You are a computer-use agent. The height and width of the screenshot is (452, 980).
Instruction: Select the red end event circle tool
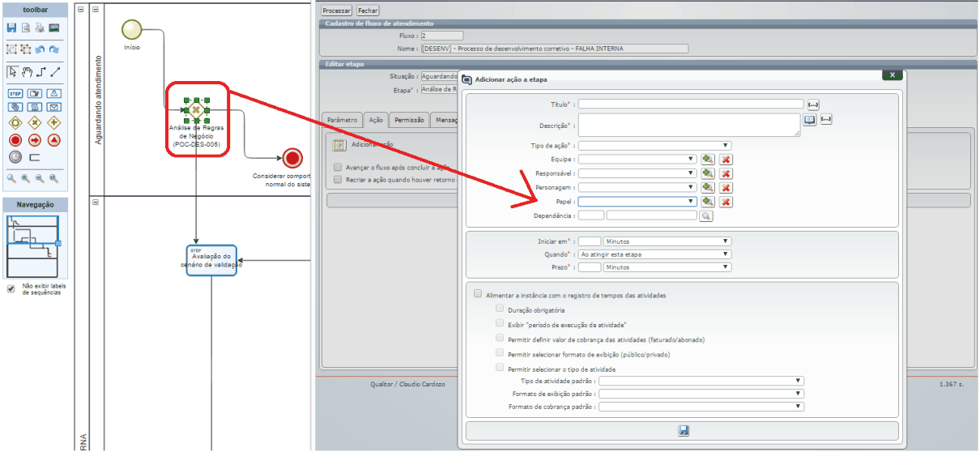click(15, 140)
